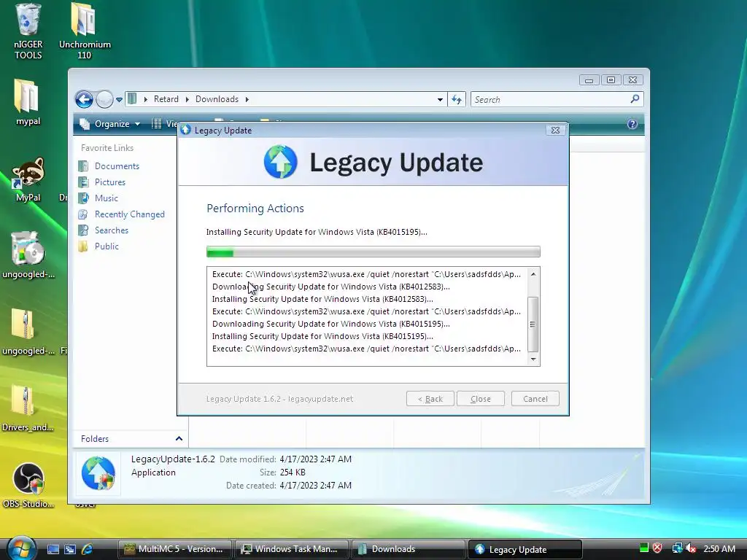Viewport: 747px width, 560px height.
Task: Click the address bar folder icon
Action: (133, 99)
